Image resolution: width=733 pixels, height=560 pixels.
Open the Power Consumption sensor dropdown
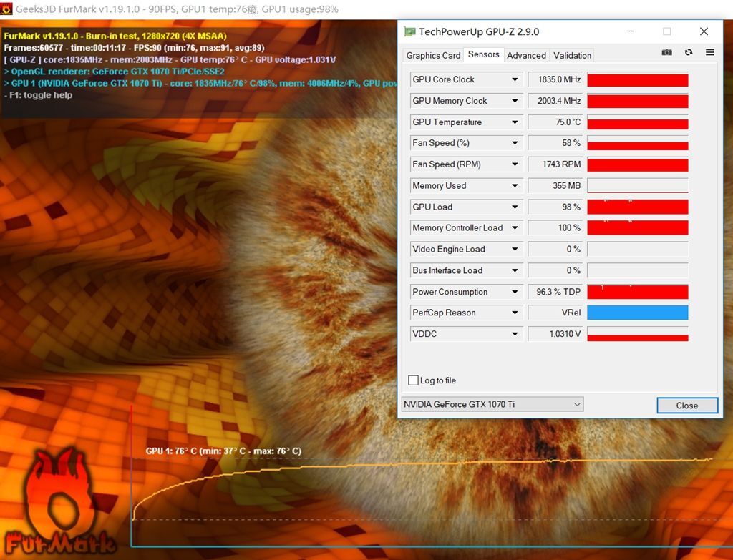pyautogui.click(x=515, y=292)
